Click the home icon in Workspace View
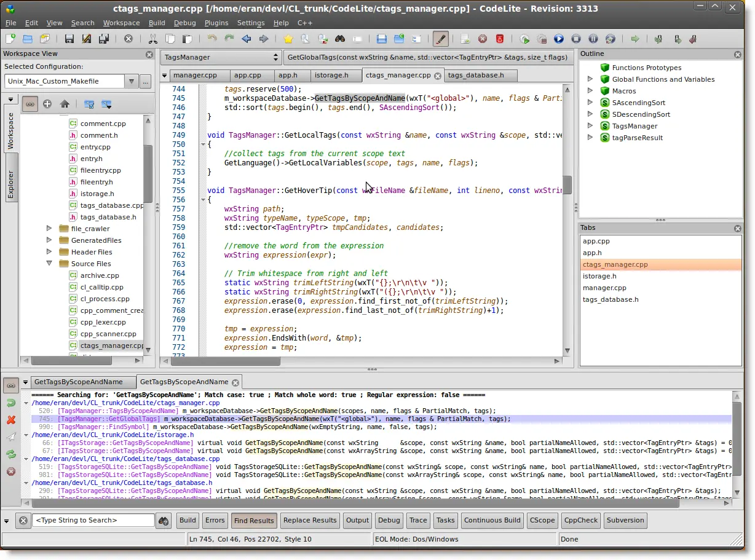This screenshot has width=755, height=560. tap(65, 104)
